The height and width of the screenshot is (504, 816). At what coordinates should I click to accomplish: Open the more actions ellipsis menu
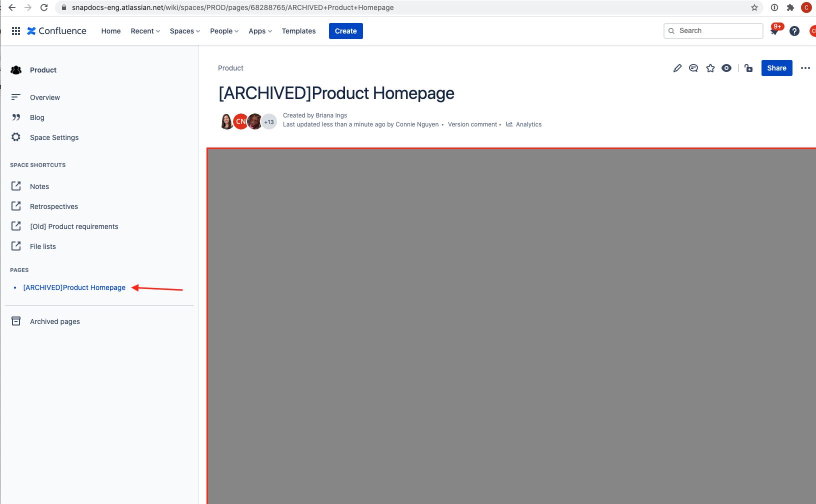805,68
